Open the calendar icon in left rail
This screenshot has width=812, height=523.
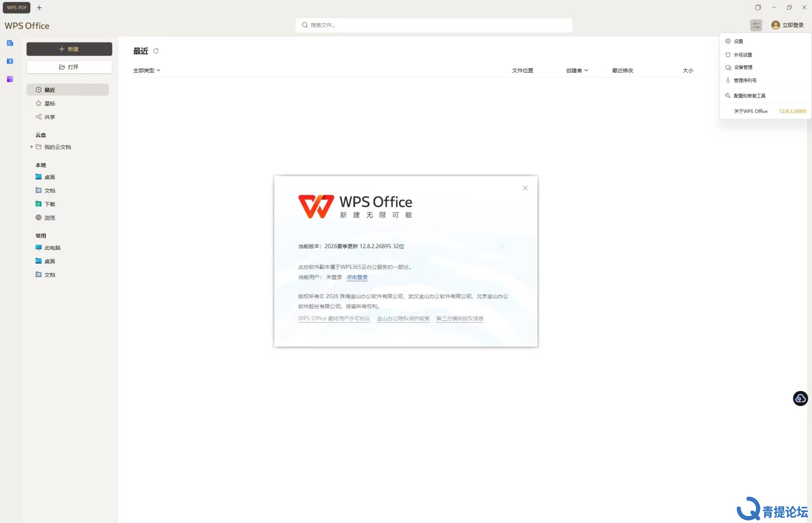(x=10, y=61)
